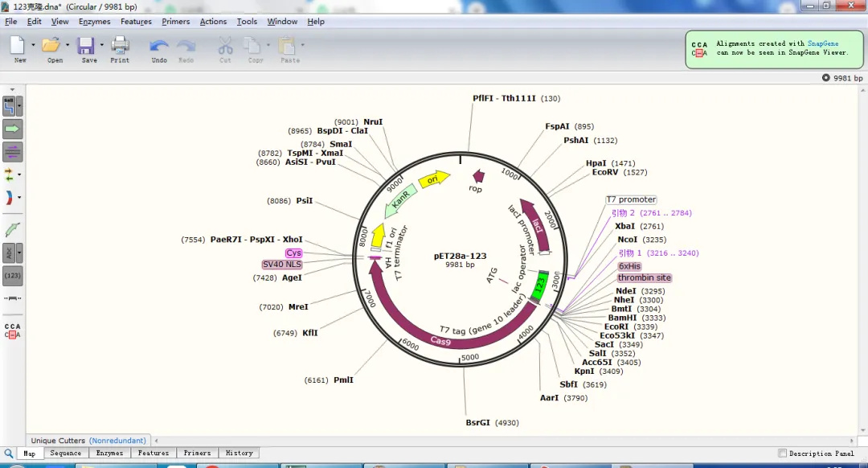The width and height of the screenshot is (868, 468).
Task: Click the CCA alignments sidebar icon
Action: click(12, 330)
